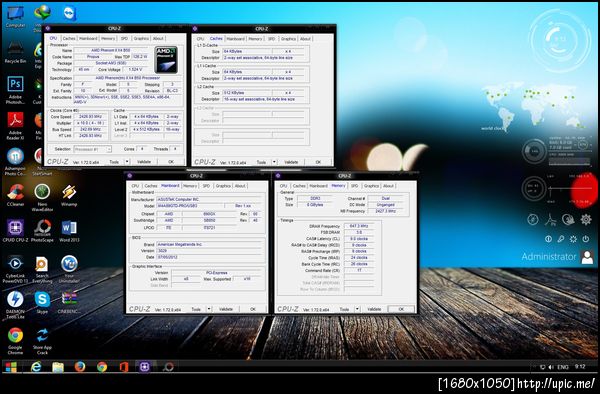Open the Word 2013 desktop icon
Screen dimensions: 600x394
(x=69, y=231)
